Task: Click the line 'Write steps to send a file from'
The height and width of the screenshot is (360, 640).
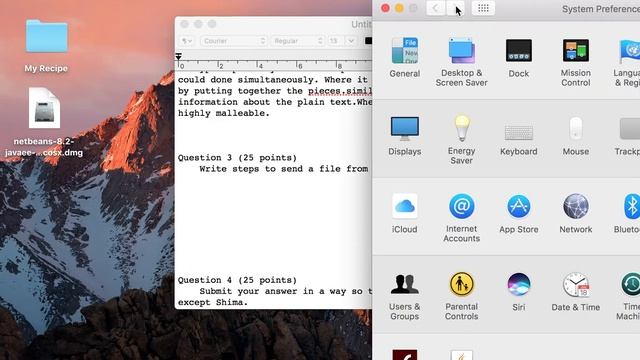Action: pyautogui.click(x=284, y=169)
